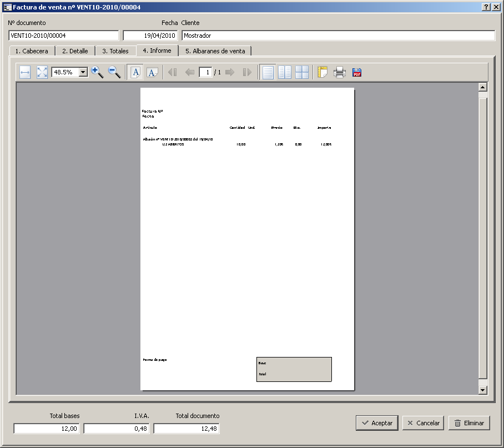Switch to the 2. Detalle tab

pyautogui.click(x=75, y=51)
